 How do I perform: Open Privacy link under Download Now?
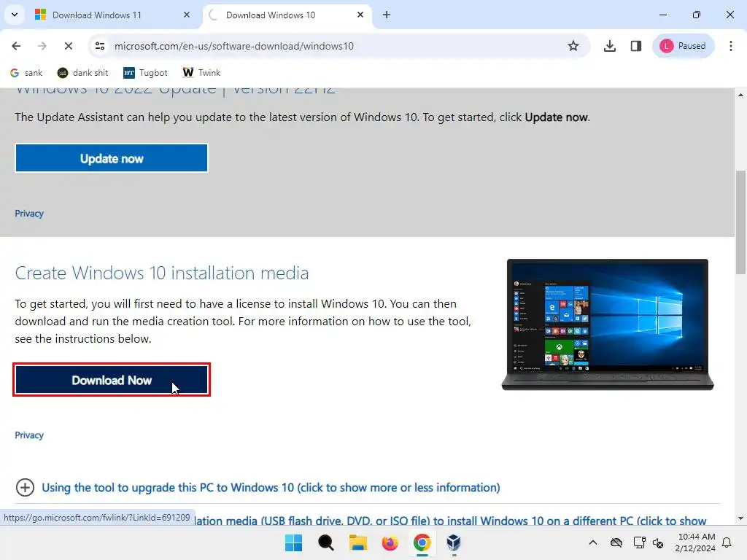coord(29,435)
